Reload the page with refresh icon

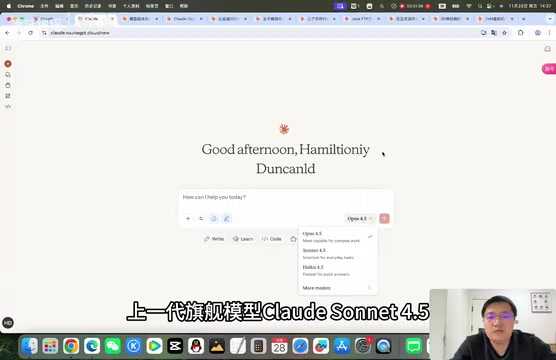tap(30, 33)
